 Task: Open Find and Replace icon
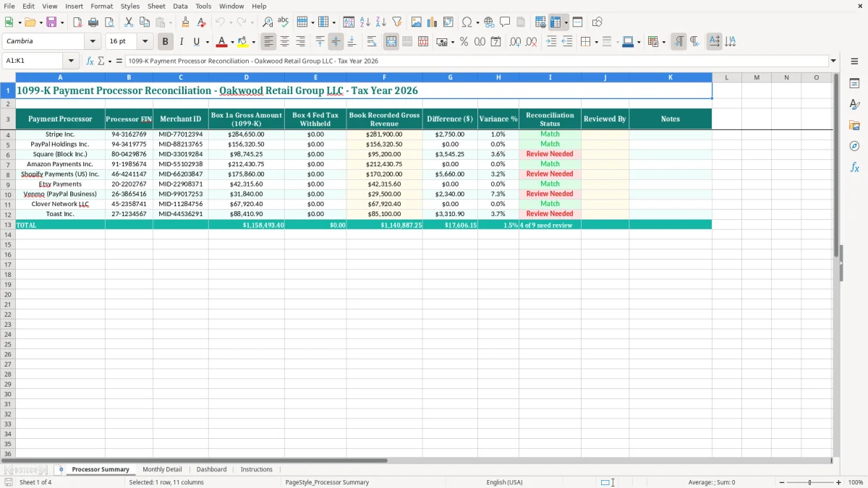[268, 22]
